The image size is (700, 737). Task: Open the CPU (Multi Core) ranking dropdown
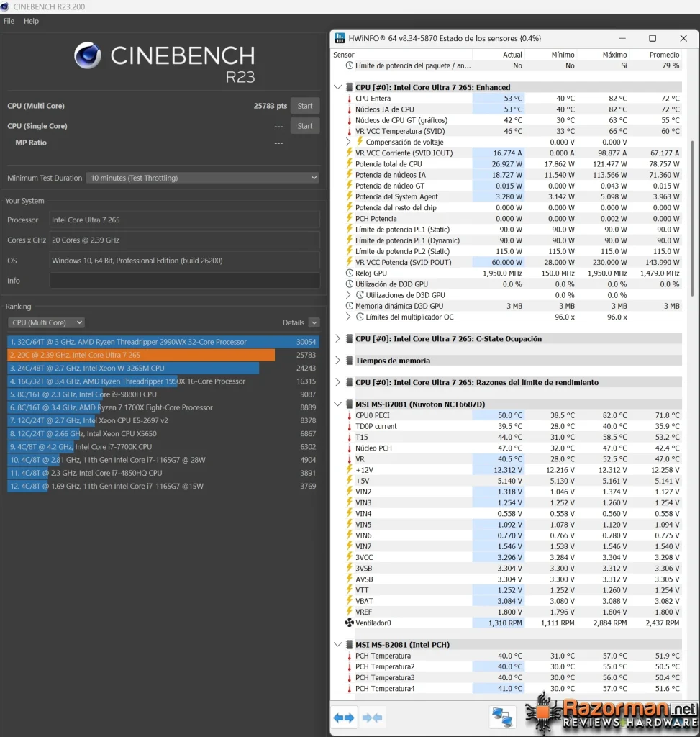click(47, 322)
